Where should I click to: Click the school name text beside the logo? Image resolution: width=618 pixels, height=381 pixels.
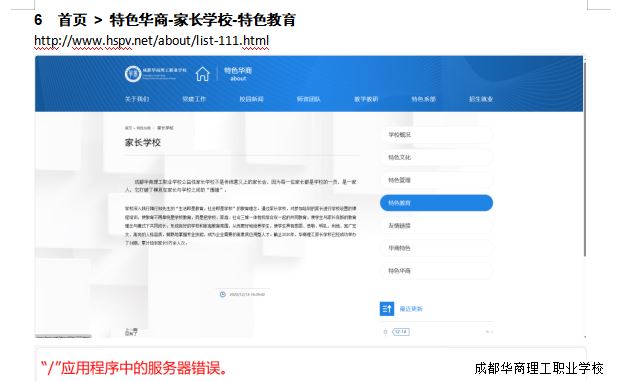[164, 73]
